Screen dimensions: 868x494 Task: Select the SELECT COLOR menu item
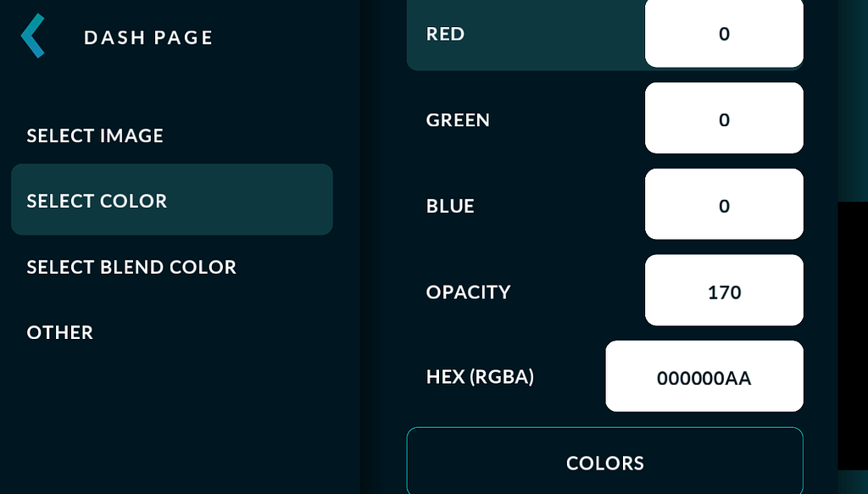97,201
